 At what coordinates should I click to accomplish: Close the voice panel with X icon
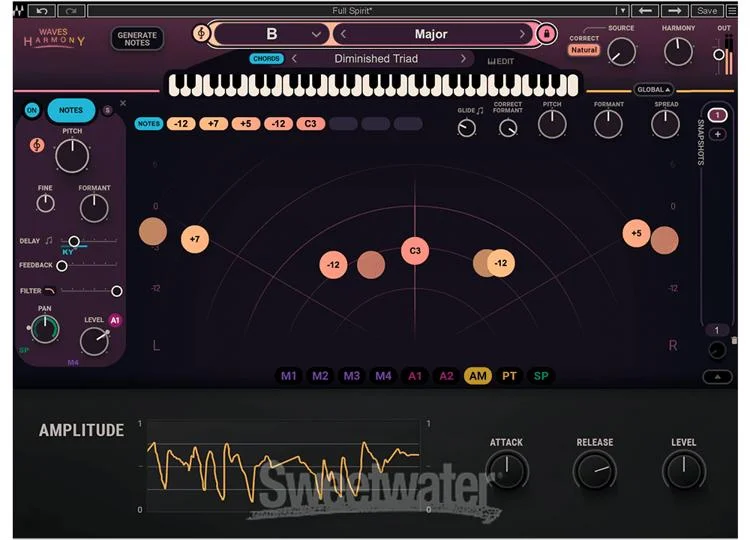point(123,103)
